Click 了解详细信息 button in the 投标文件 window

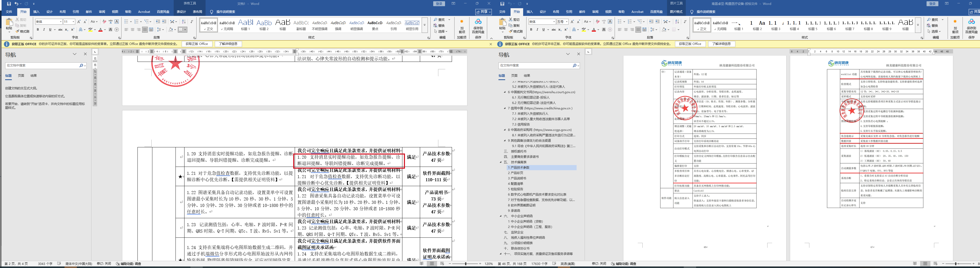pos(721,44)
